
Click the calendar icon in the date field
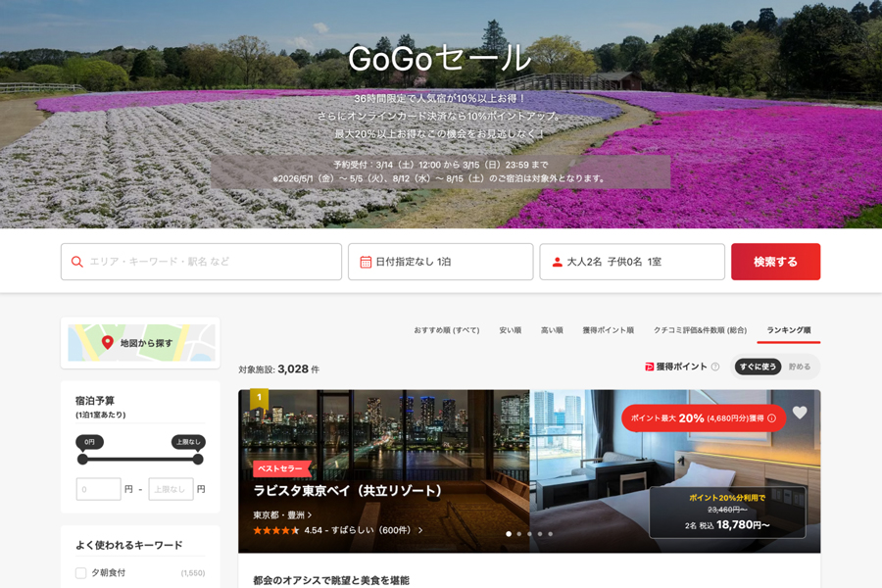point(366,262)
